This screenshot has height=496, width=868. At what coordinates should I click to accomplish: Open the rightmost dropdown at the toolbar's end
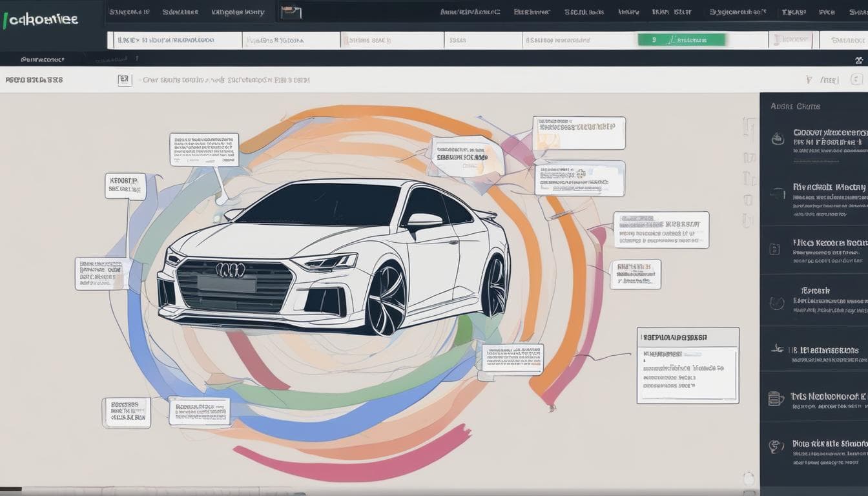click(x=846, y=39)
